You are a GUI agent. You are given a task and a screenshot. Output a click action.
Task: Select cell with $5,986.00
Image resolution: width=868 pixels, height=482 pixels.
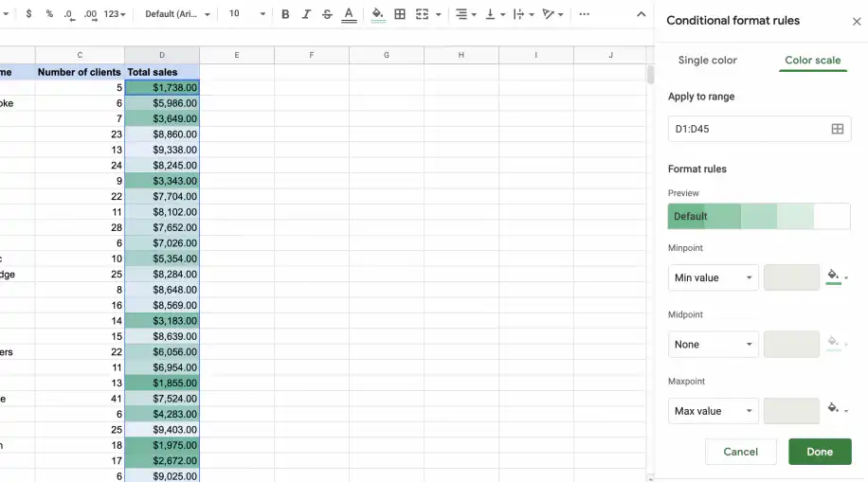pos(162,103)
